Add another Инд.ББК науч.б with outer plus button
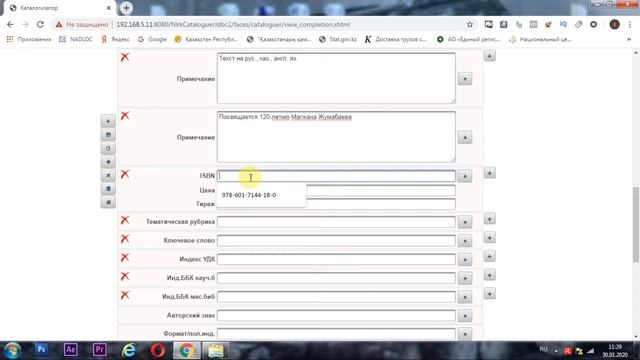 pos(490,275)
